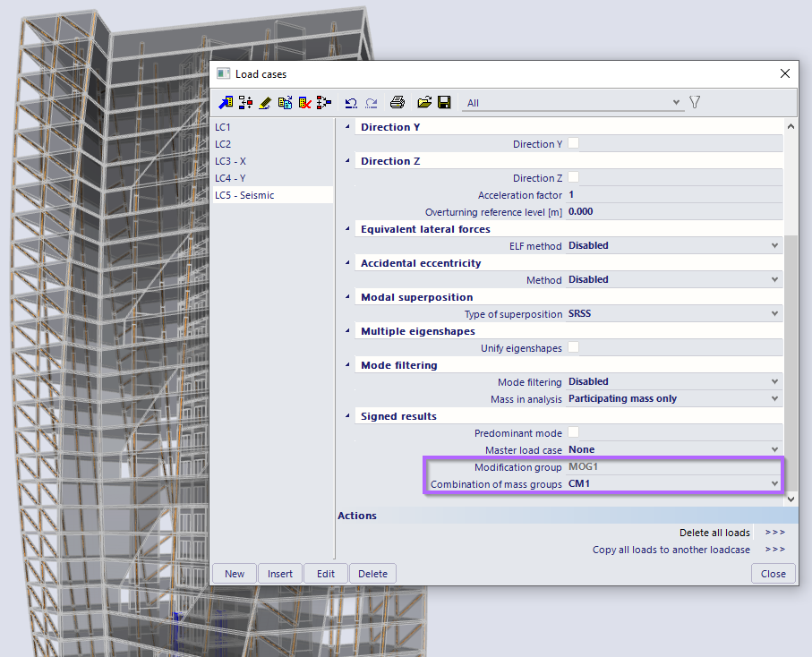Screen dimensions: 812x657
Task: Click the Actions section header
Action: point(568,516)
